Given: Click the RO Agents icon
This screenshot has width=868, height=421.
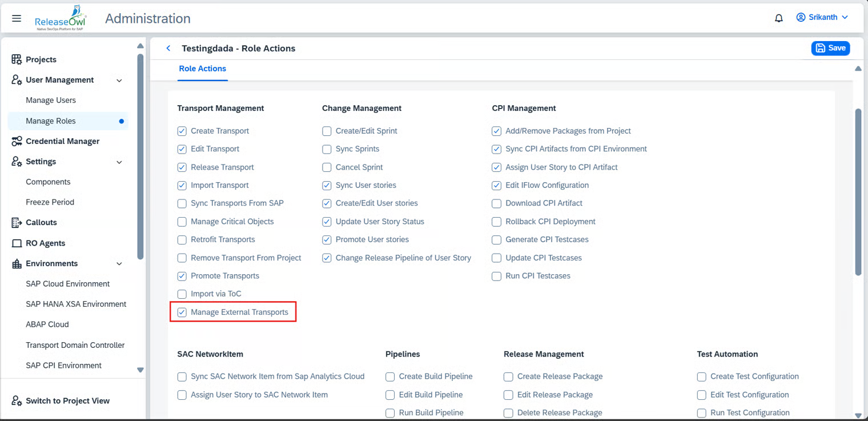Looking at the screenshot, I should point(17,243).
